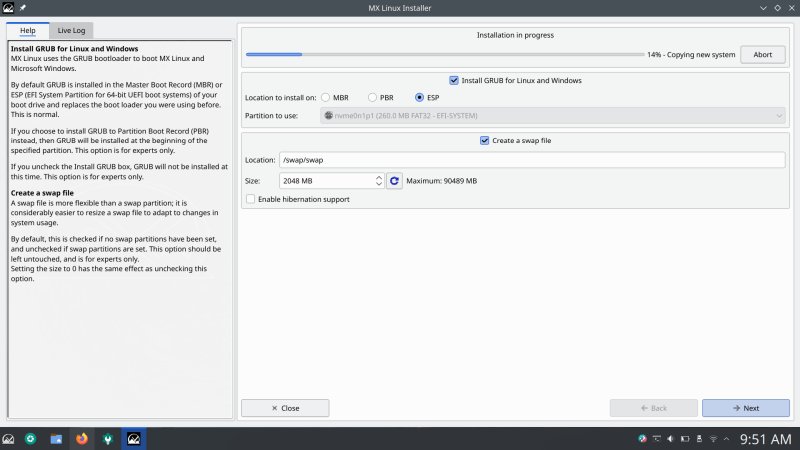This screenshot has height=450, width=800.
Task: Click the 'Partition to use:' label
Action: 271,116
